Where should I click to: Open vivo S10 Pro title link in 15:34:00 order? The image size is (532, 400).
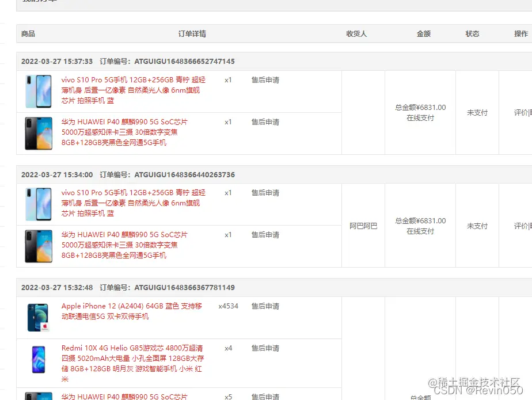click(x=134, y=203)
